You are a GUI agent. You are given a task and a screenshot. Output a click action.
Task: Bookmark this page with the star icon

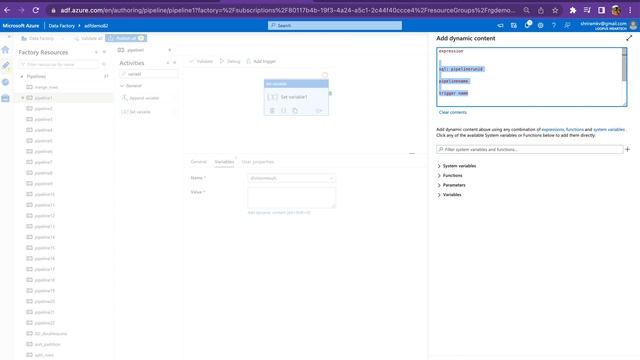555,10
